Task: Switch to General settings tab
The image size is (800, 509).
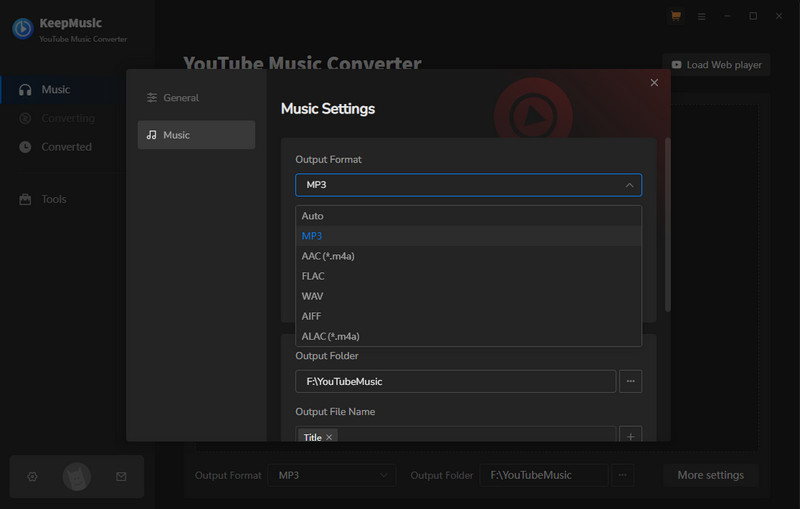Action: click(x=196, y=98)
